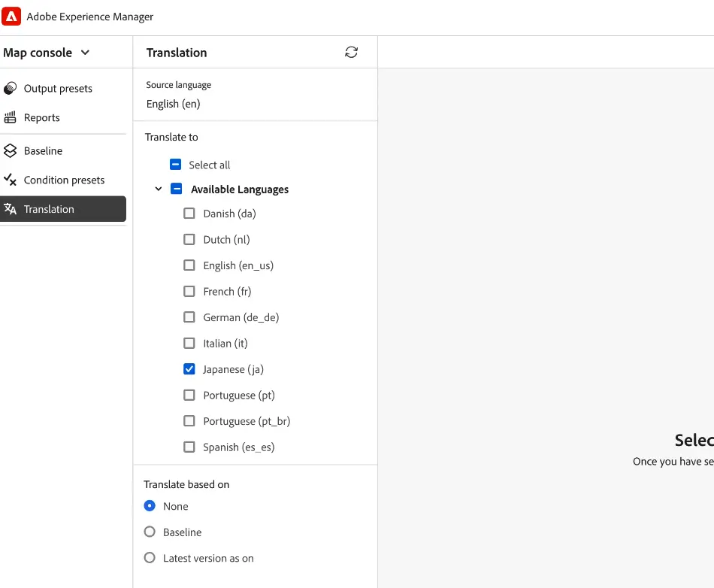The height and width of the screenshot is (588, 714).
Task: Click the Reports chart icon
Action: pos(10,117)
